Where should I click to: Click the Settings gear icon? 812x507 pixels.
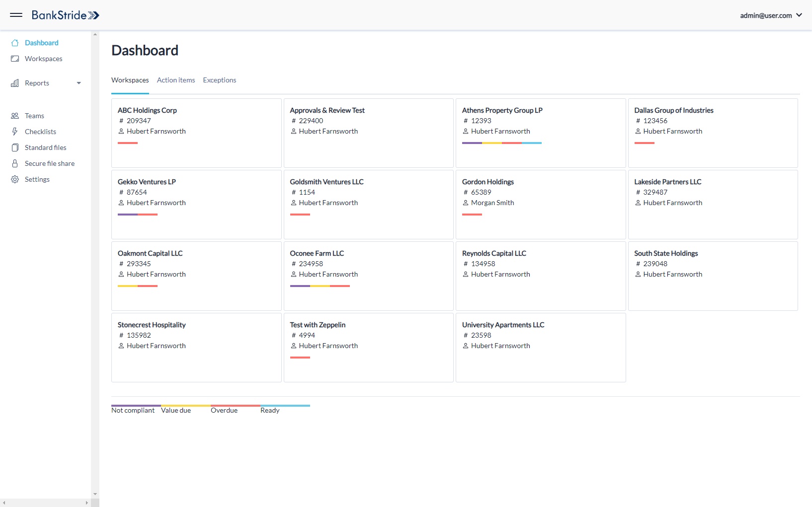15,179
